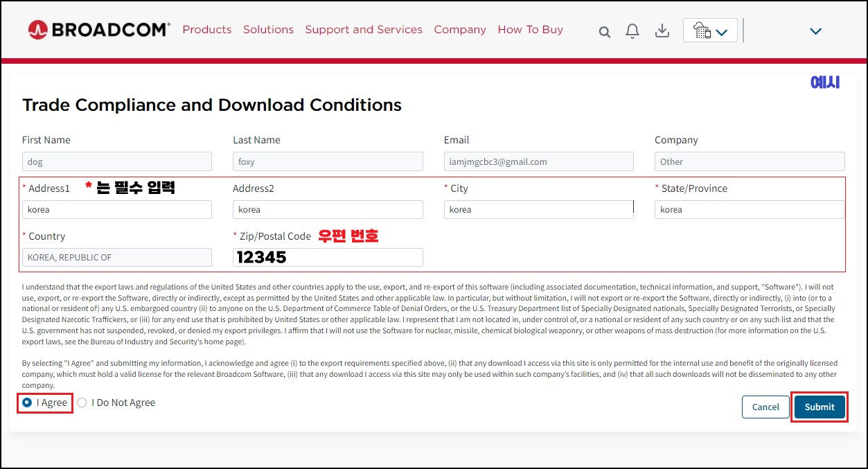Image resolution: width=868 pixels, height=469 pixels.
Task: Click the Address1 input field
Action: [x=117, y=209]
